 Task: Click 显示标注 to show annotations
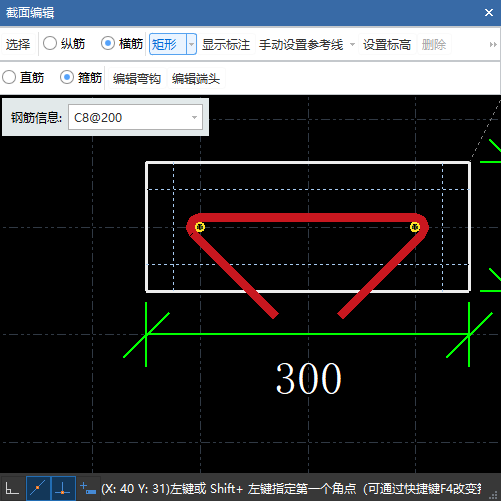[x=226, y=44]
